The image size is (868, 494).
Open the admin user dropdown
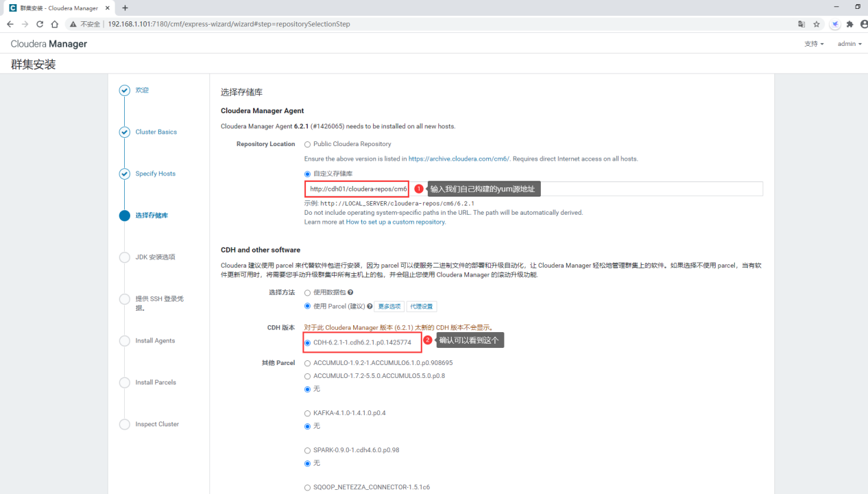pyautogui.click(x=849, y=44)
